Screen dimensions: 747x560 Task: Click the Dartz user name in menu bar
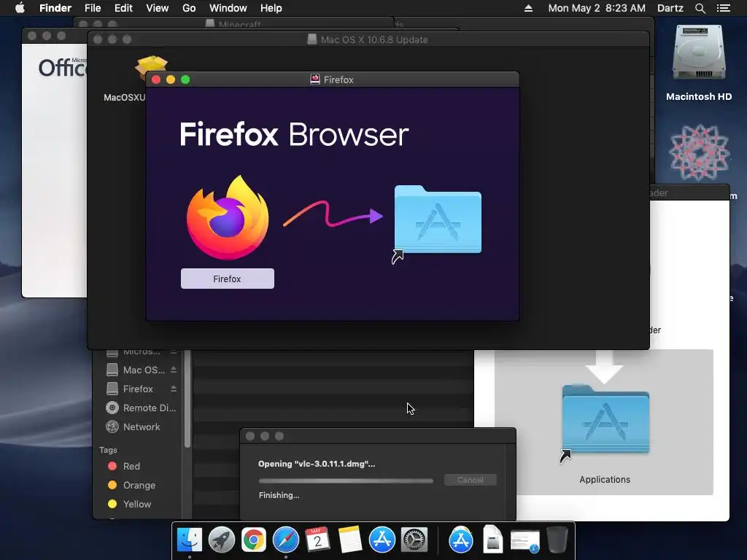(670, 8)
